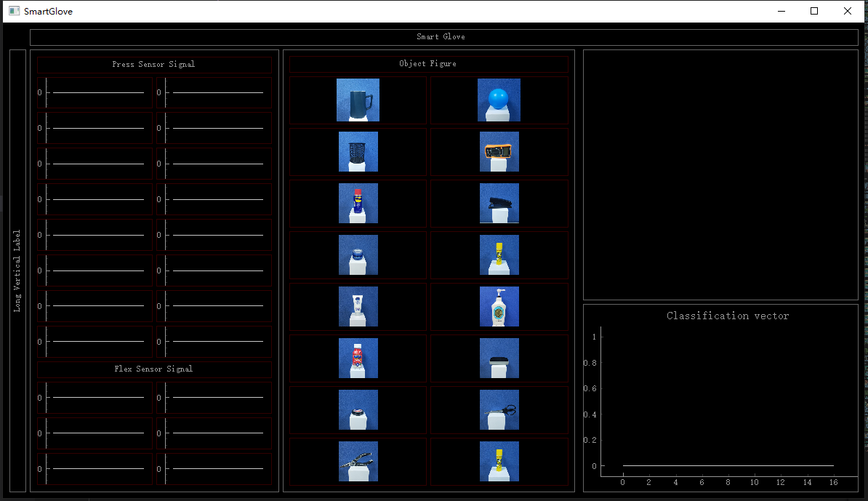
Task: Click the dark mug object image
Action: click(x=358, y=100)
